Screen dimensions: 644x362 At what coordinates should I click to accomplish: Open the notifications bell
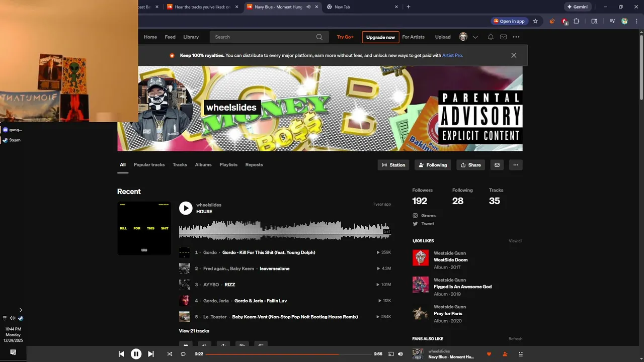(491, 37)
